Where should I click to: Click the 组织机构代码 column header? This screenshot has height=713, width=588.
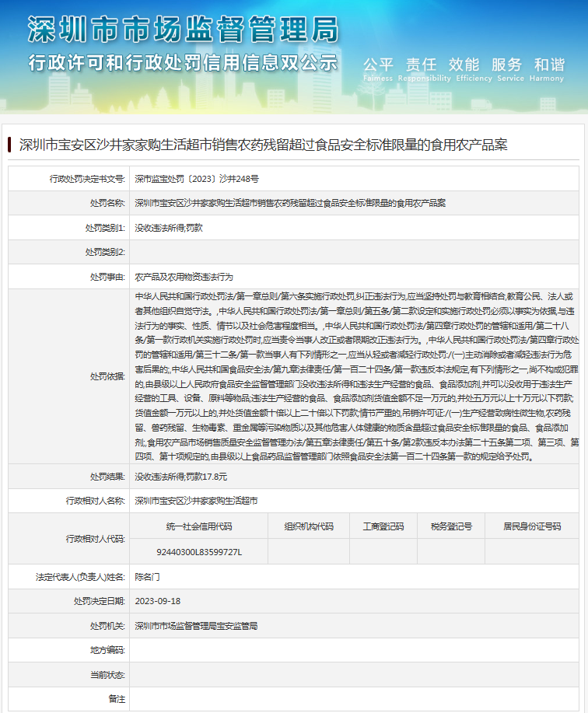coord(309,526)
